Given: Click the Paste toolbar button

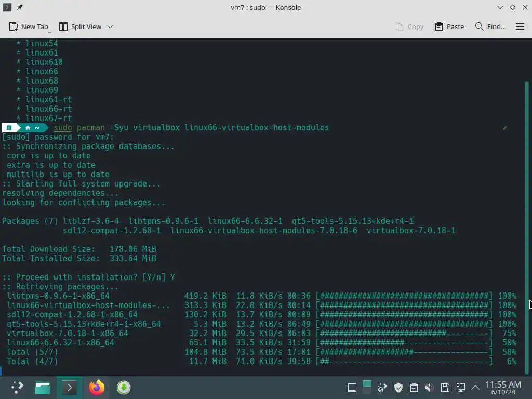Looking at the screenshot, I should click(x=449, y=26).
